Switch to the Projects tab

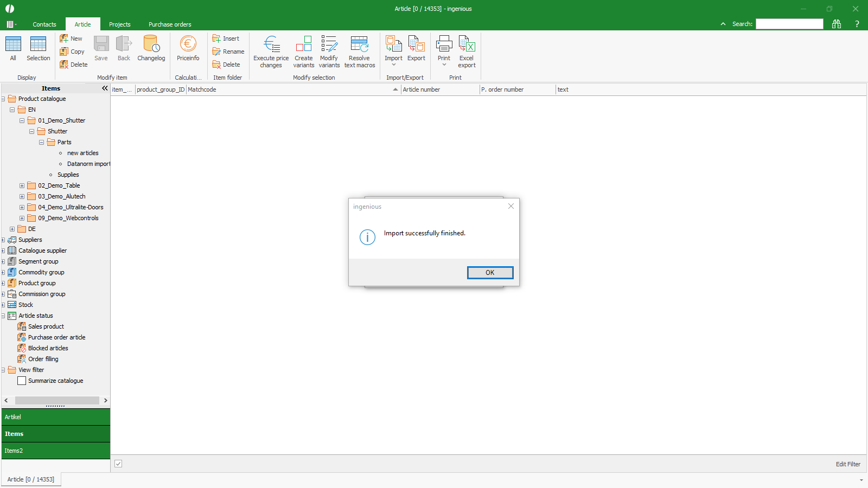tap(119, 24)
